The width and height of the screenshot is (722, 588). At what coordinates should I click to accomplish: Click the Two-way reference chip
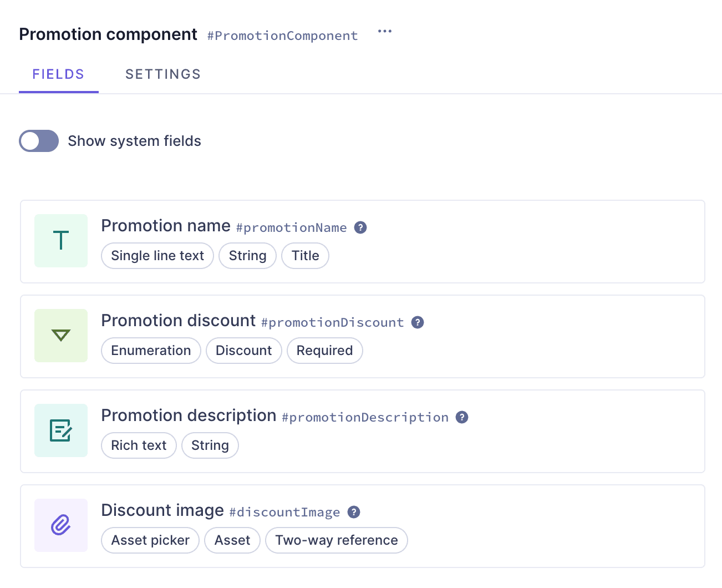pyautogui.click(x=336, y=540)
